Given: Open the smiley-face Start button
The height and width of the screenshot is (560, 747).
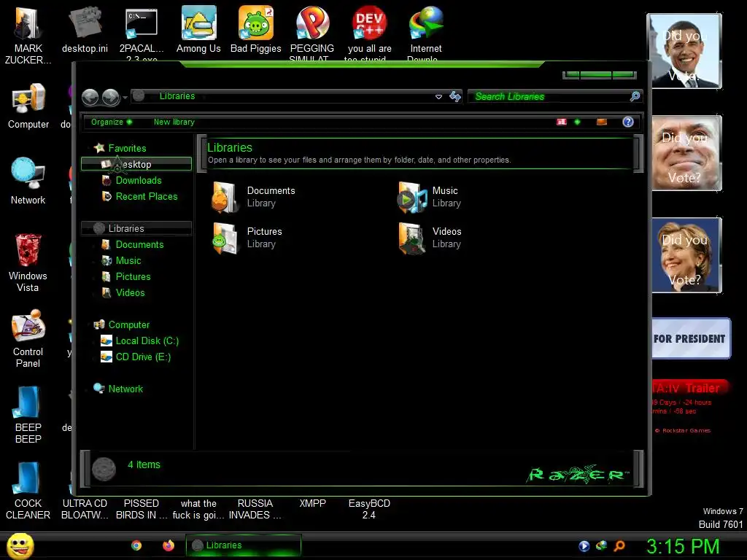Looking at the screenshot, I should 20,545.
